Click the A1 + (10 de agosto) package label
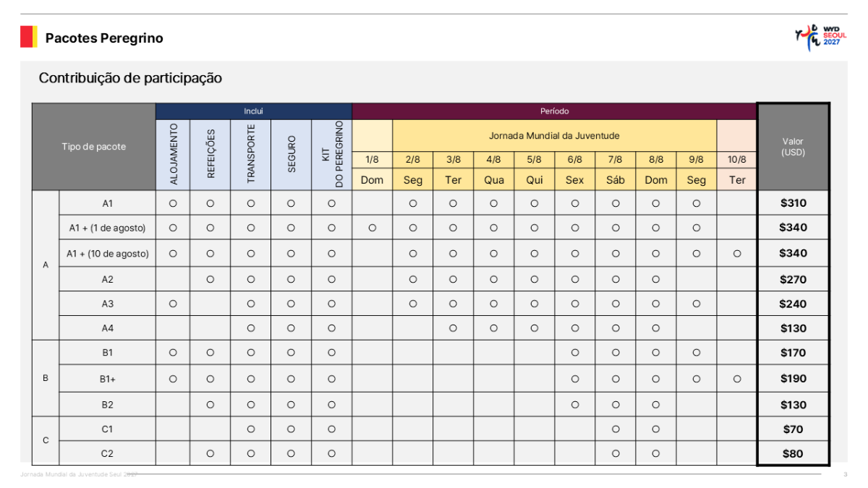This screenshot has width=868, height=488. [x=107, y=254]
